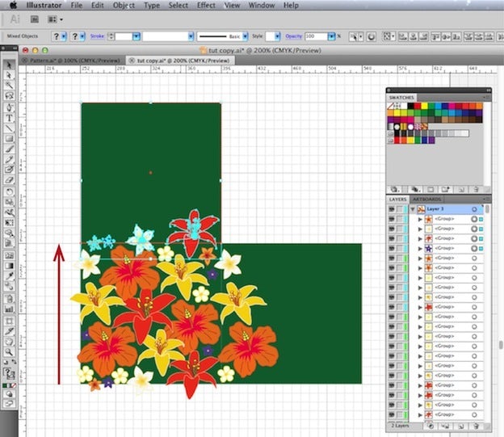Expand the first Group sublayer
This screenshot has height=437, width=504.
420,219
